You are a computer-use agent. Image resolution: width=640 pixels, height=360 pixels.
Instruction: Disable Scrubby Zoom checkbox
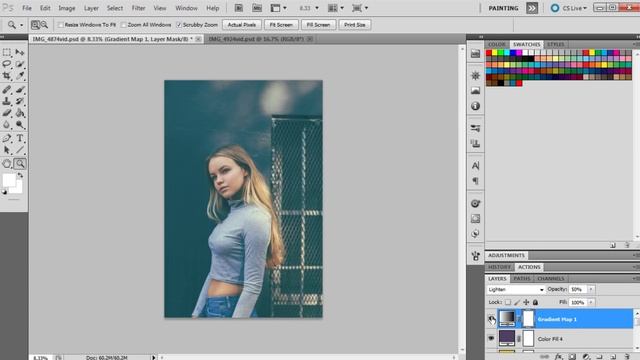179,25
